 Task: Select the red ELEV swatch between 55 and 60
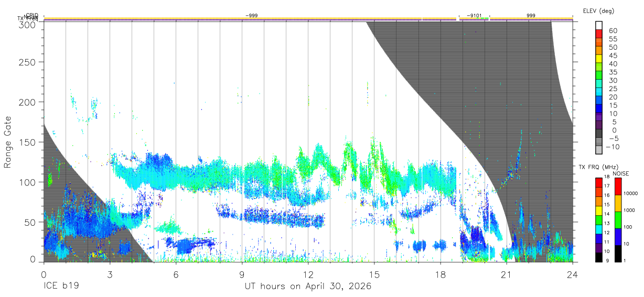pos(599,35)
